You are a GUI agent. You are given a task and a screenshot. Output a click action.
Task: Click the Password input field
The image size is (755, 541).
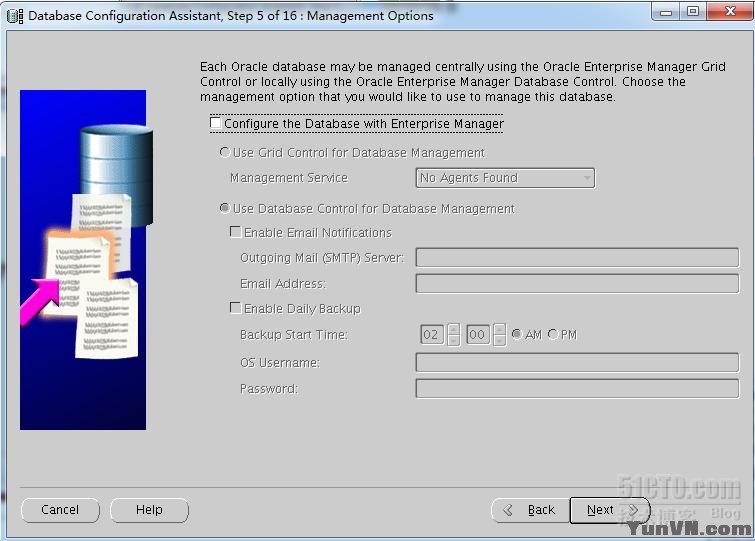click(x=577, y=388)
